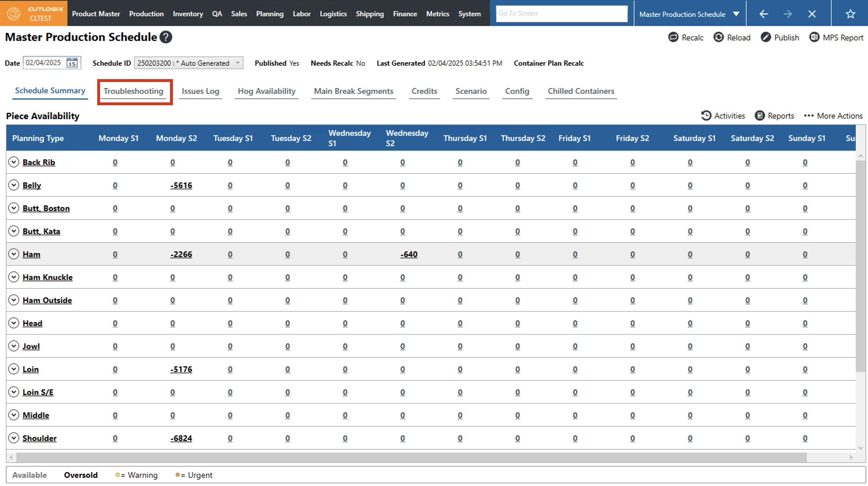
Task: Click the date calendar picker icon
Action: (x=72, y=63)
